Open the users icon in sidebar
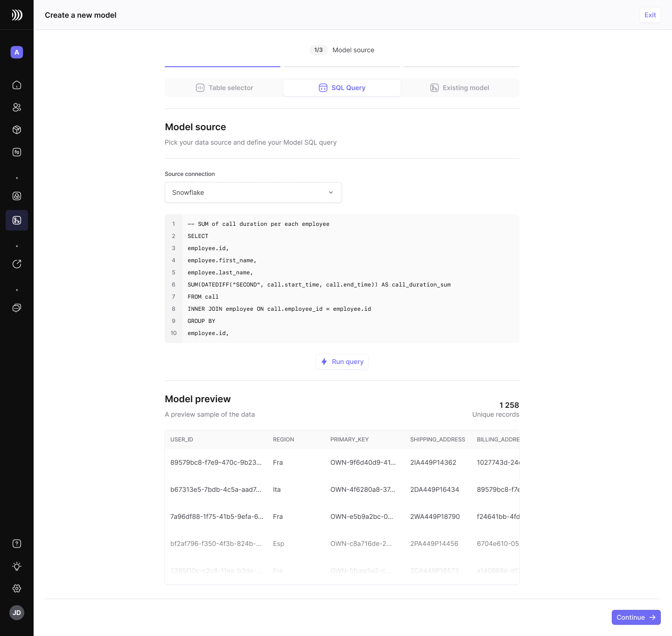Image resolution: width=672 pixels, height=636 pixels. (17, 107)
